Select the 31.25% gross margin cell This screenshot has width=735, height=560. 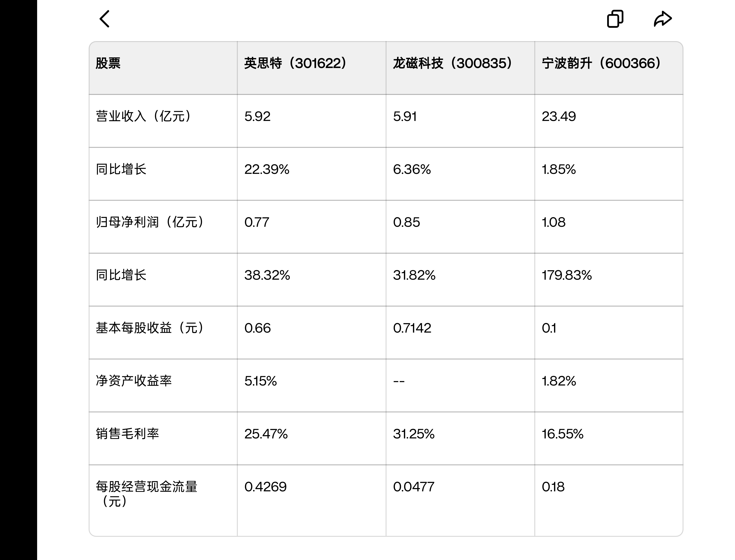(414, 434)
